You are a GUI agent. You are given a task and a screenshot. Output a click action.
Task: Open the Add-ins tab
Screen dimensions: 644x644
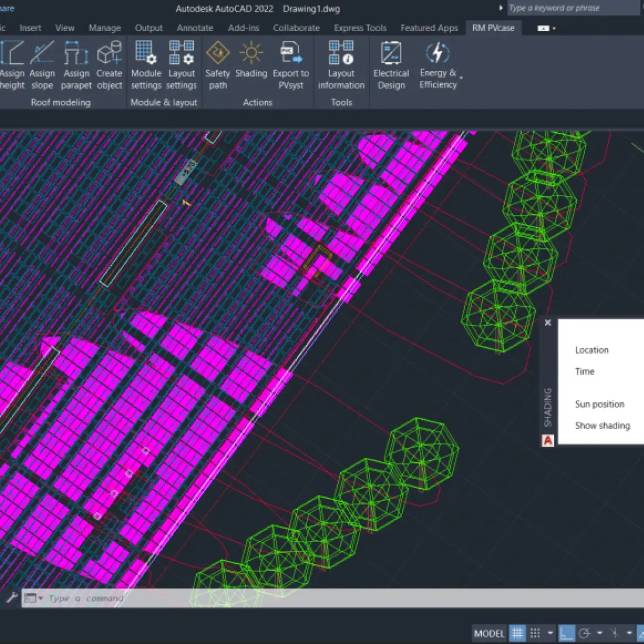[244, 28]
